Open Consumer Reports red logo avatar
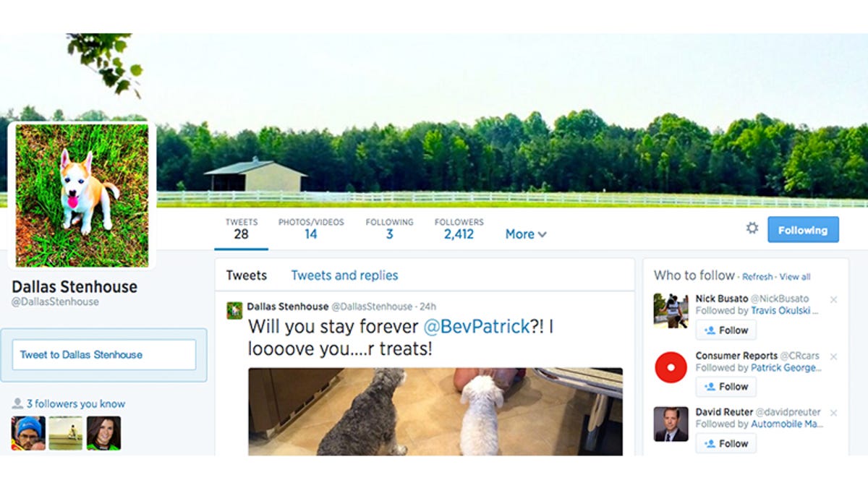Image resolution: width=868 pixels, height=488 pixels. 671,367
